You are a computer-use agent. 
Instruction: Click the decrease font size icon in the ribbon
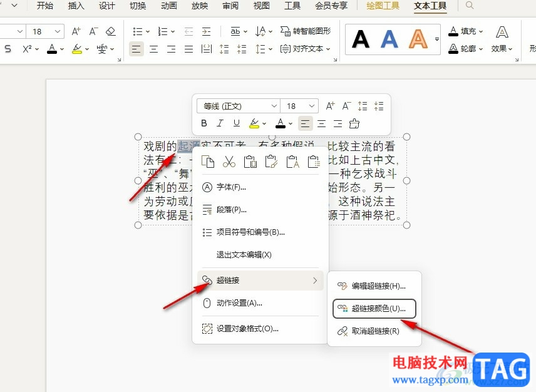pos(93,31)
